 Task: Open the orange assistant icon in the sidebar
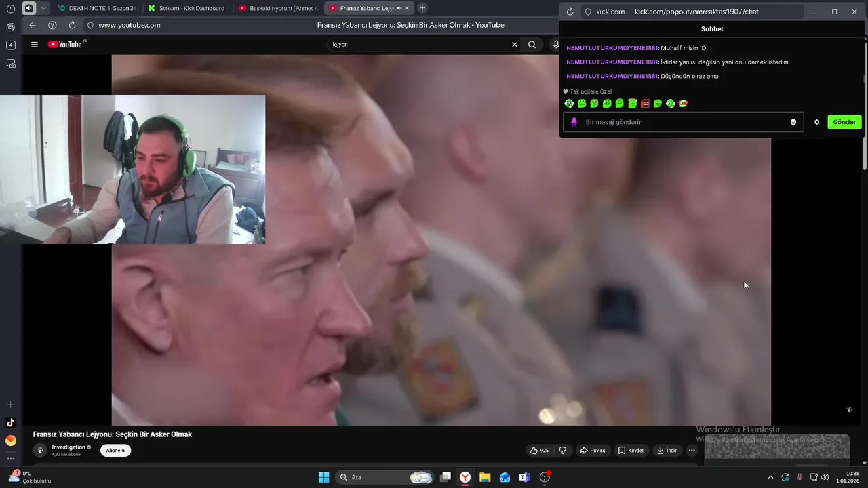point(10,441)
